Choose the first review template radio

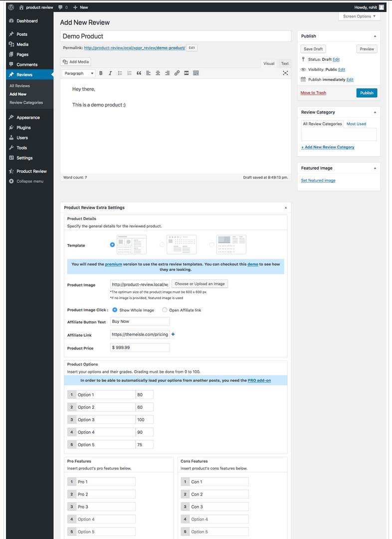pyautogui.click(x=112, y=245)
